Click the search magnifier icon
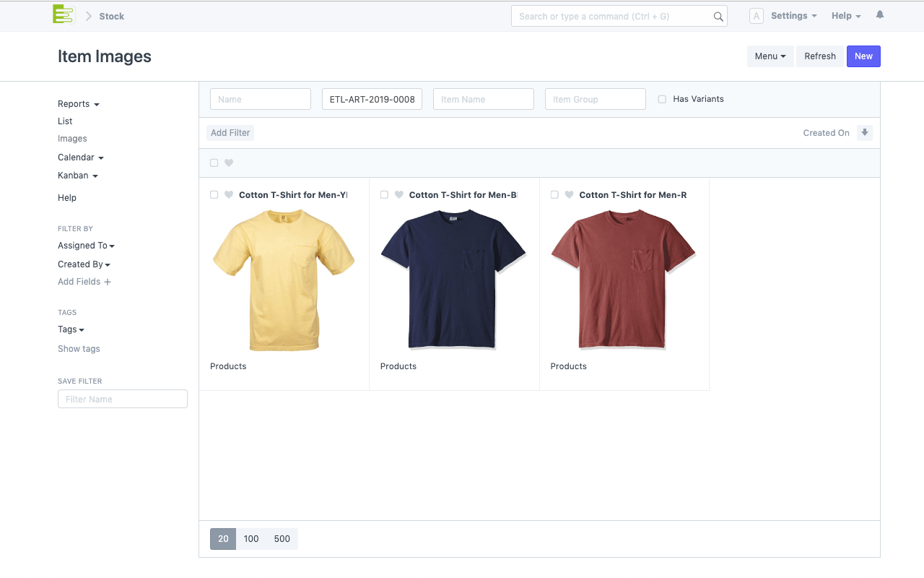924x578 pixels. [x=718, y=17]
